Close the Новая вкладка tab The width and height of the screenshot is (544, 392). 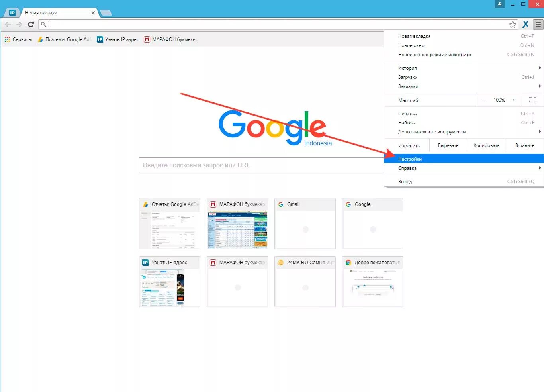93,13
